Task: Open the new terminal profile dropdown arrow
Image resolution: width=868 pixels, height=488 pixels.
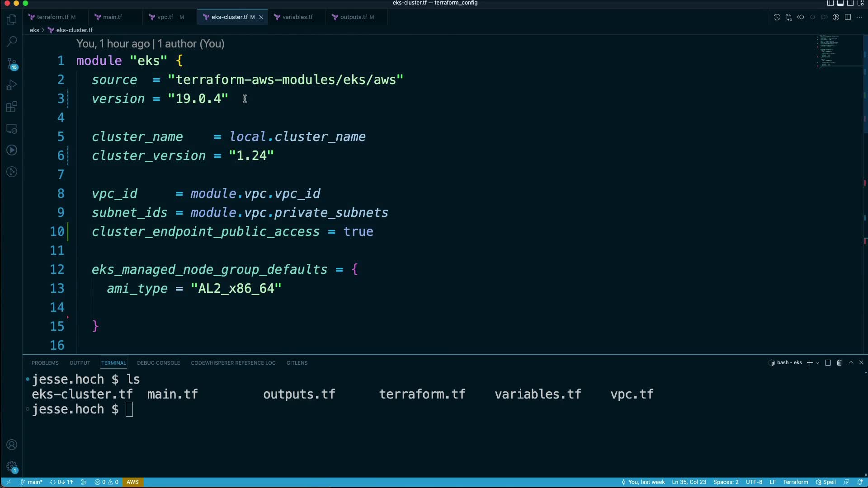Action: point(817,363)
